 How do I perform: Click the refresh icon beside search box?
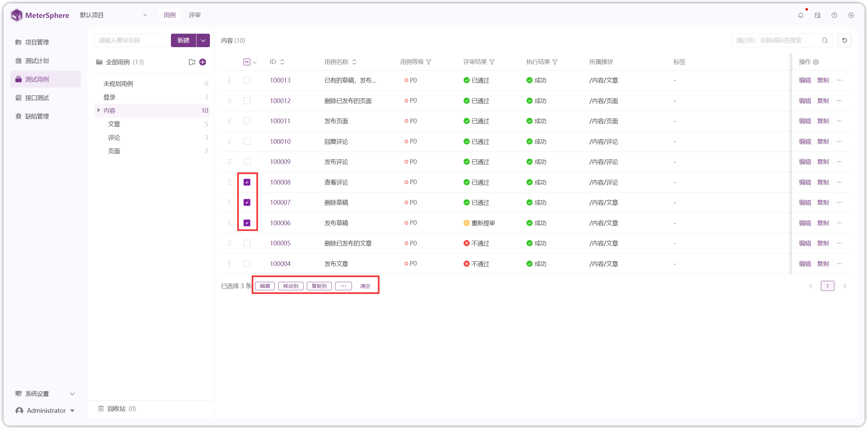click(844, 40)
